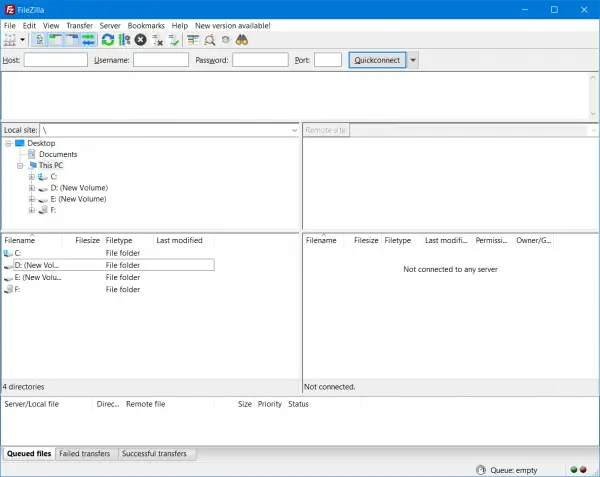Expand the C: drive tree node
This screenshot has height=477, width=600.
click(32, 177)
